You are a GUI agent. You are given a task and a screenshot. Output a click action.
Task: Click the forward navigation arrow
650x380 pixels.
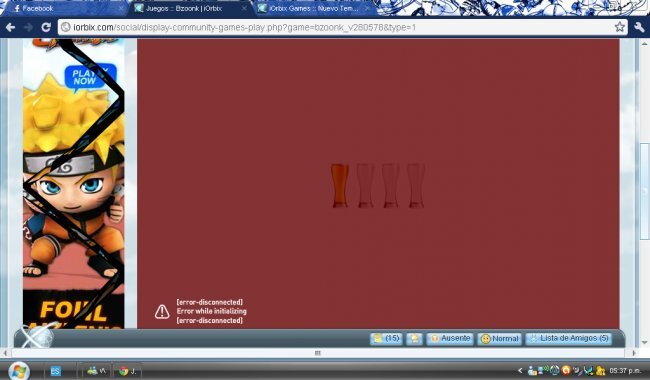28,27
